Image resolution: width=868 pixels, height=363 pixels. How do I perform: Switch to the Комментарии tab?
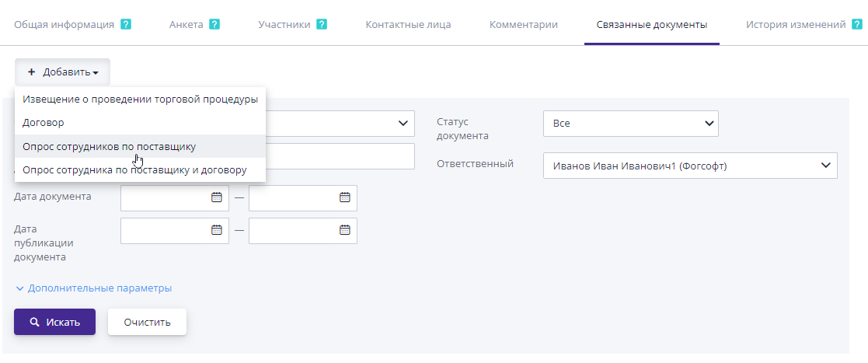coord(523,24)
